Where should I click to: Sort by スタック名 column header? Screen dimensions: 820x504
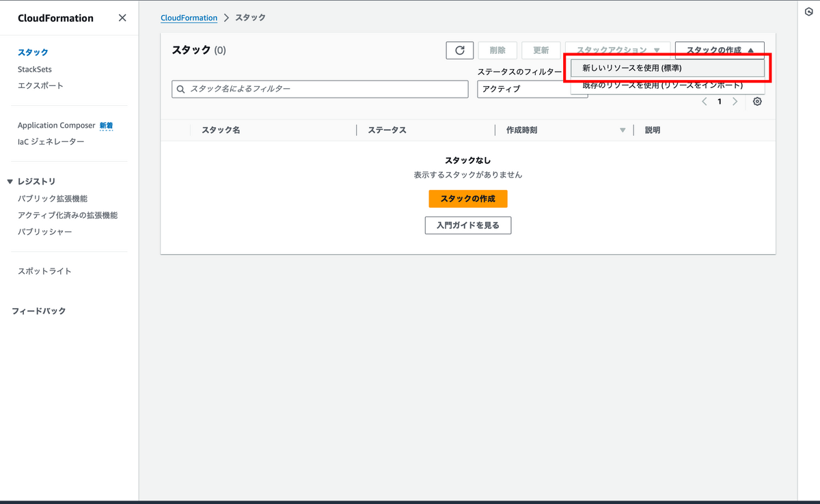pyautogui.click(x=221, y=130)
